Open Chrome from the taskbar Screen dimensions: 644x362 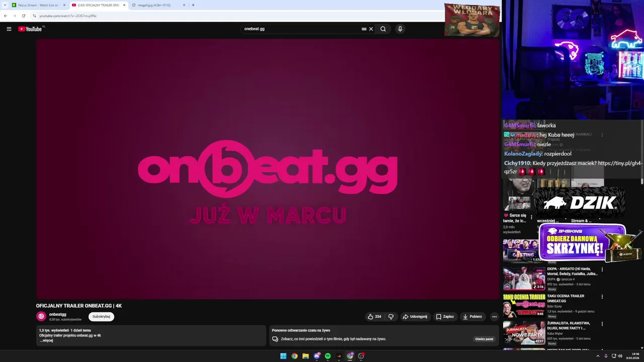pos(294,356)
